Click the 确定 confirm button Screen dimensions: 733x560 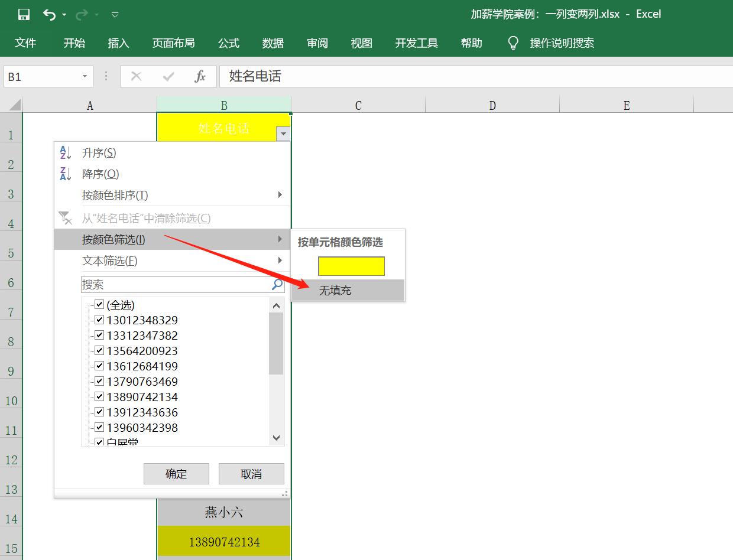pos(176,473)
